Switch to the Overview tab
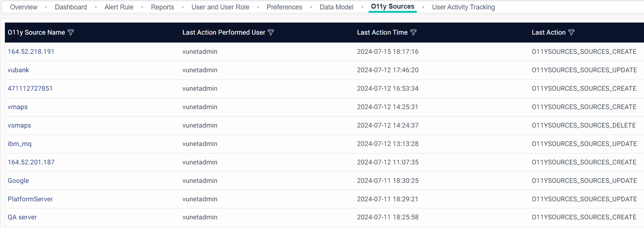The image size is (644, 228). [x=24, y=7]
